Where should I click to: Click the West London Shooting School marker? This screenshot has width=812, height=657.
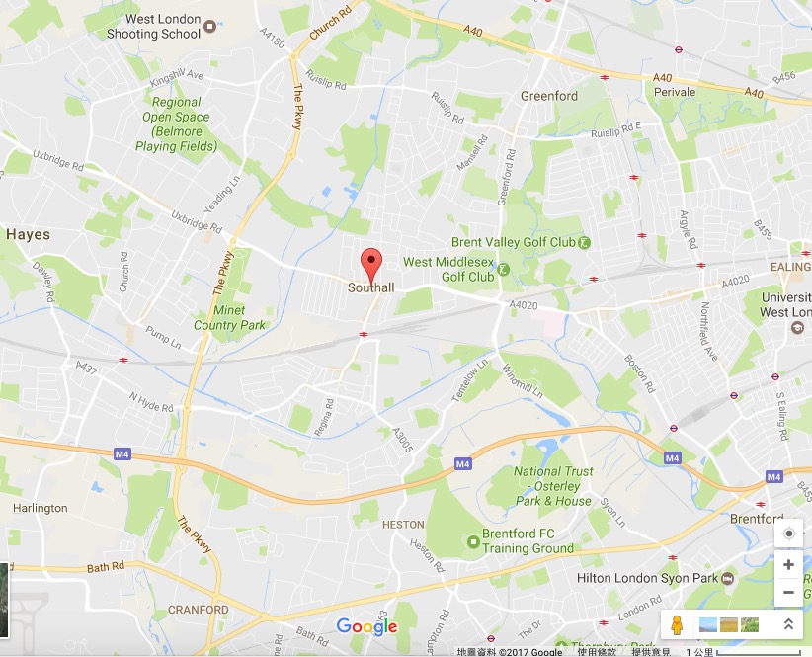tap(209, 26)
